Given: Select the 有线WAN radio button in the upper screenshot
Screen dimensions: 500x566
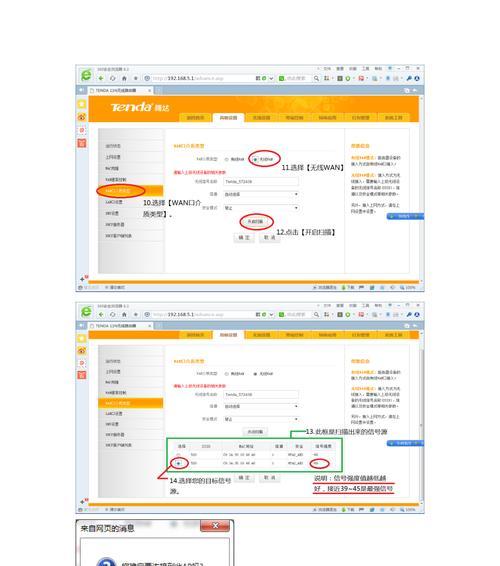Looking at the screenshot, I should click(227, 159).
